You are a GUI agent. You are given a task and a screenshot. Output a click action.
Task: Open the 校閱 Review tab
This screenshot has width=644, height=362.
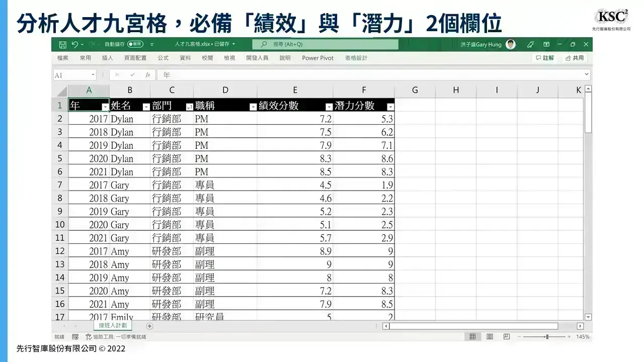pyautogui.click(x=207, y=58)
